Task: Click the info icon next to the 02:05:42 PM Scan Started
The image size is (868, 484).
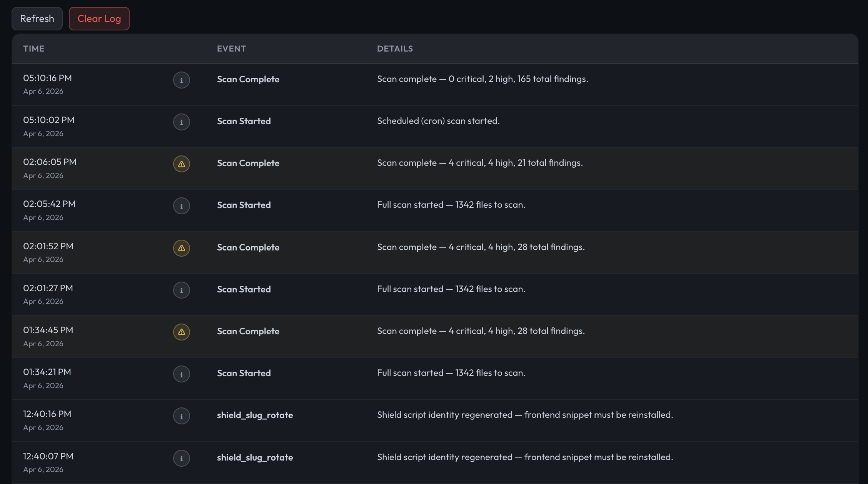Action: 182,206
